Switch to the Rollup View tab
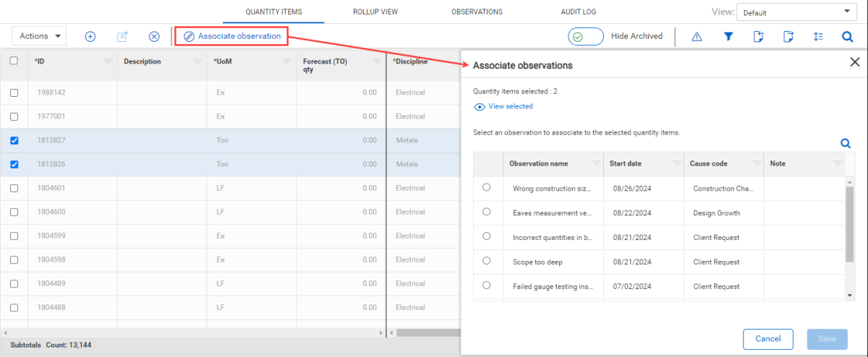The width and height of the screenshot is (868, 357). [x=375, y=12]
